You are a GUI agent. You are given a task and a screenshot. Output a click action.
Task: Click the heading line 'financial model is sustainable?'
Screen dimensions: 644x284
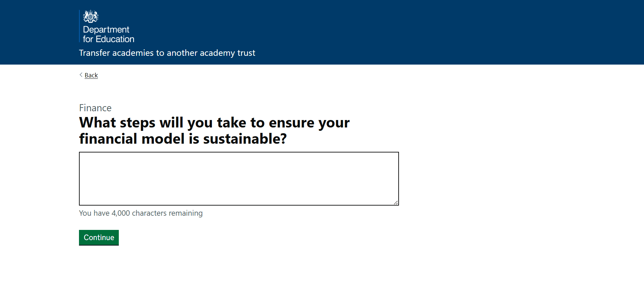pos(183,139)
